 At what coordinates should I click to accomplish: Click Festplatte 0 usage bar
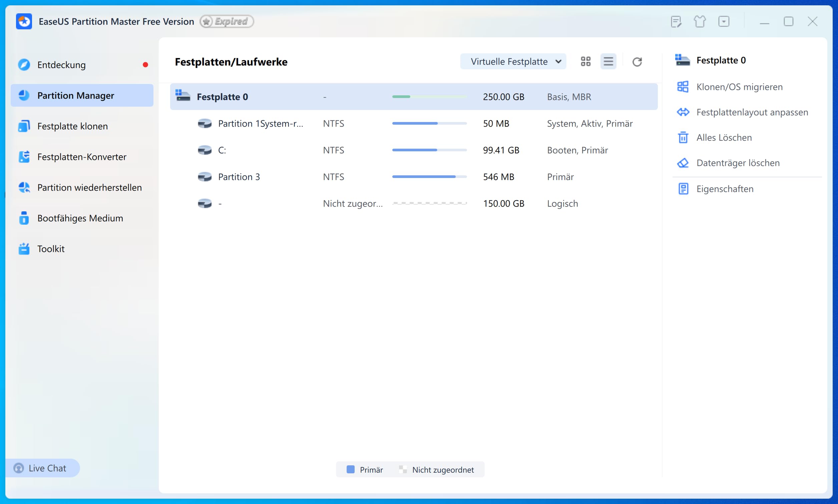point(430,97)
